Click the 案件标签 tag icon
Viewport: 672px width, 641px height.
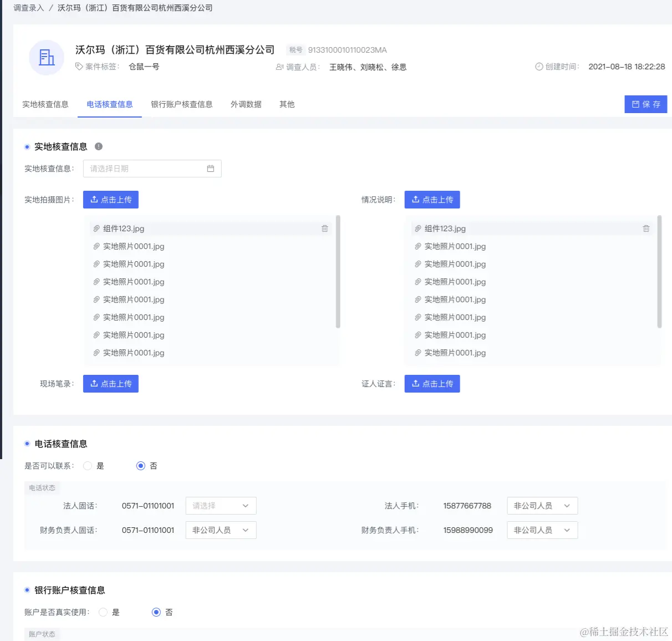[x=79, y=67]
